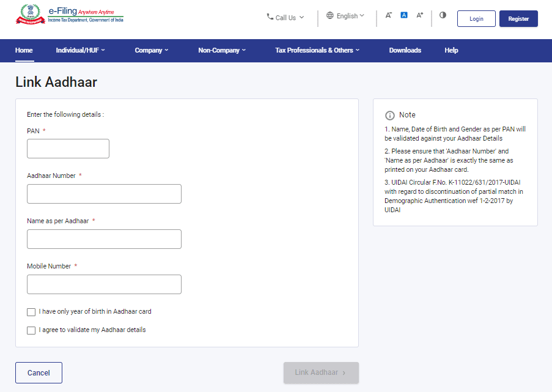Reset font size with highlighted A icon

(x=404, y=15)
